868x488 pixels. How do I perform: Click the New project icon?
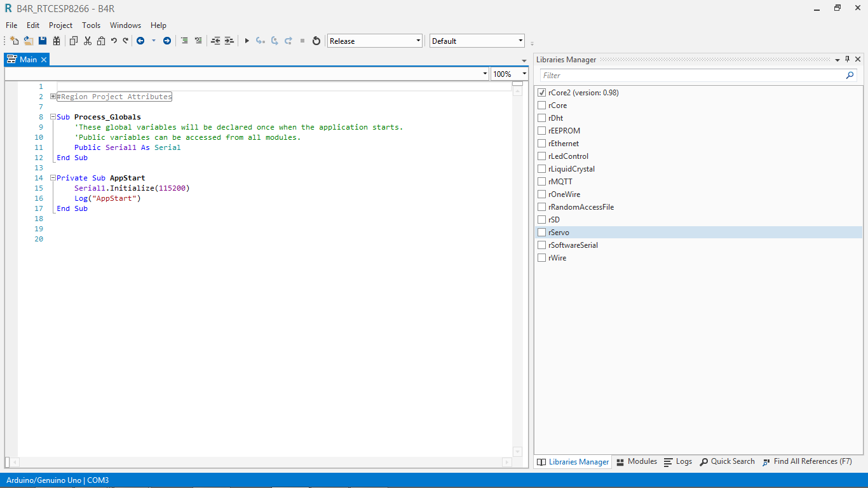[x=14, y=41]
